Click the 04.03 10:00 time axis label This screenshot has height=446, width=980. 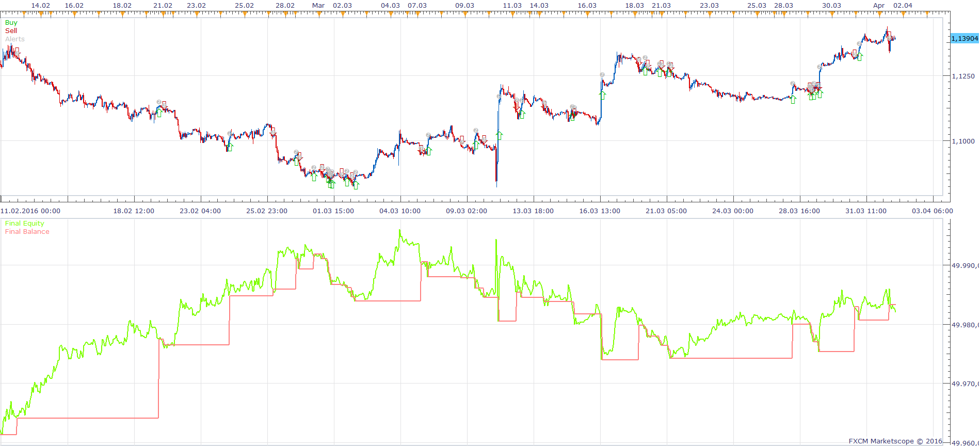(400, 211)
